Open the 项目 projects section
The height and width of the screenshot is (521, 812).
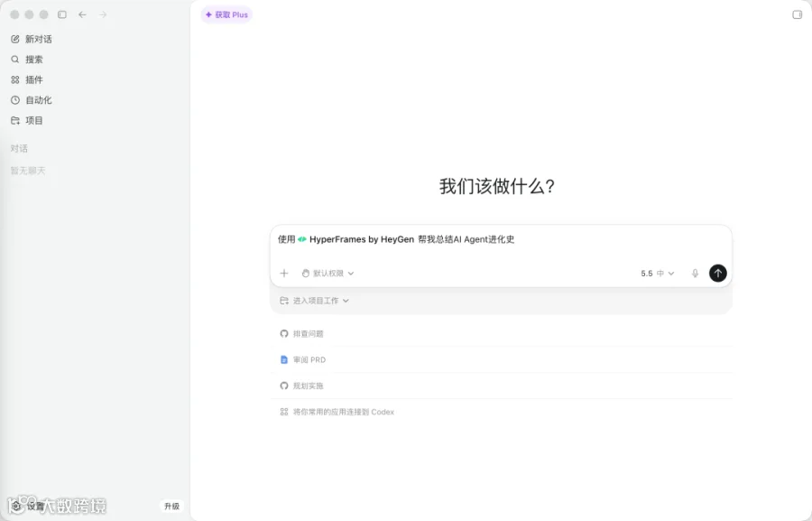27,120
